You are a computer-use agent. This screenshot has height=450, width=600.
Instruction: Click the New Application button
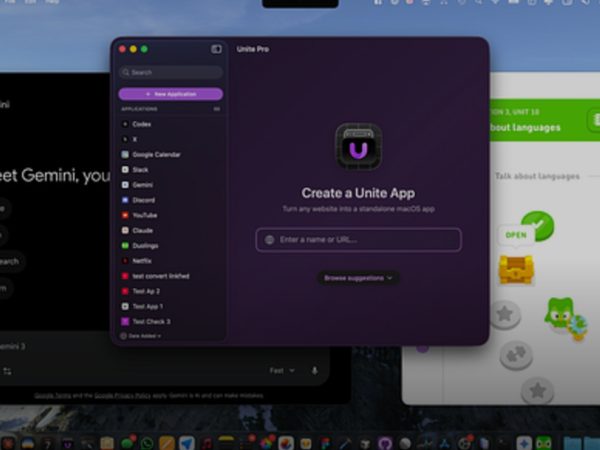[171, 94]
